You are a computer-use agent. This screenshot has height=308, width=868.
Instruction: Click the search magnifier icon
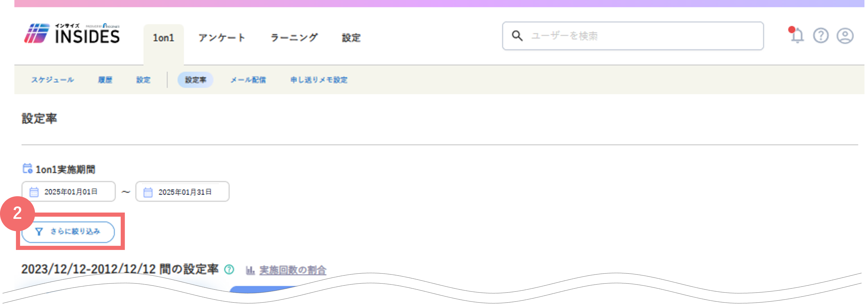point(517,36)
